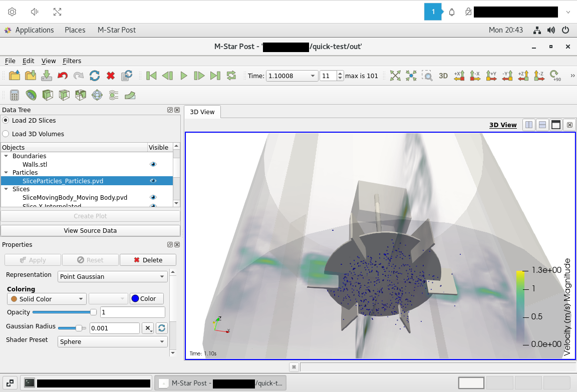Image resolution: width=577 pixels, height=392 pixels.
Task: Jump to the first frame
Action: click(151, 76)
